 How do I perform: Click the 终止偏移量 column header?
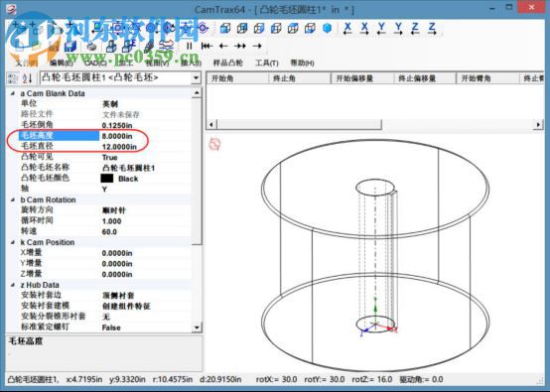pyautogui.click(x=425, y=78)
